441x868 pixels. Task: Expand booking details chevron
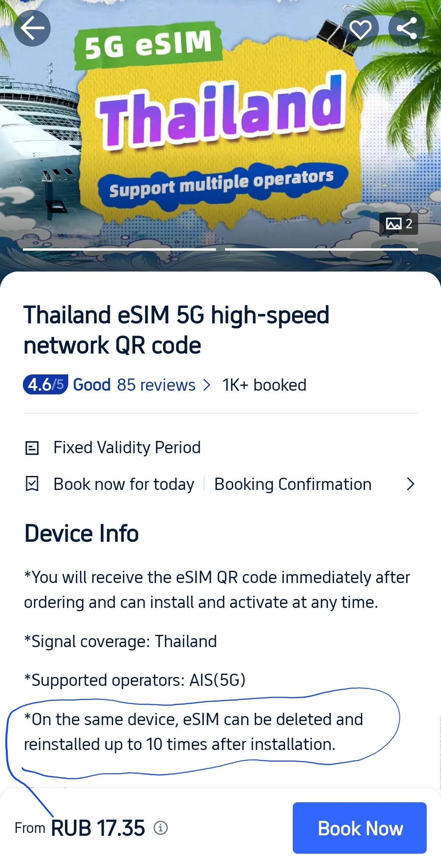(410, 484)
